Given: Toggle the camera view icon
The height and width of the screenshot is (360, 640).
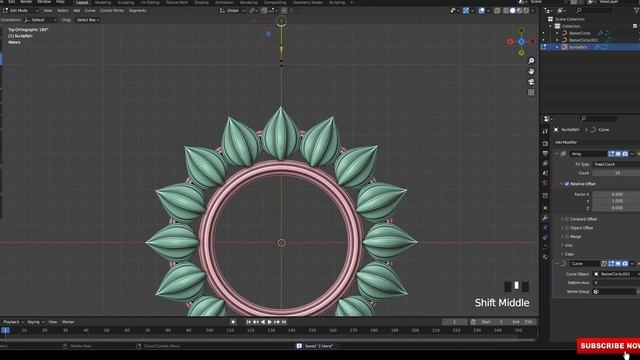Looking at the screenshot, I should (x=531, y=82).
